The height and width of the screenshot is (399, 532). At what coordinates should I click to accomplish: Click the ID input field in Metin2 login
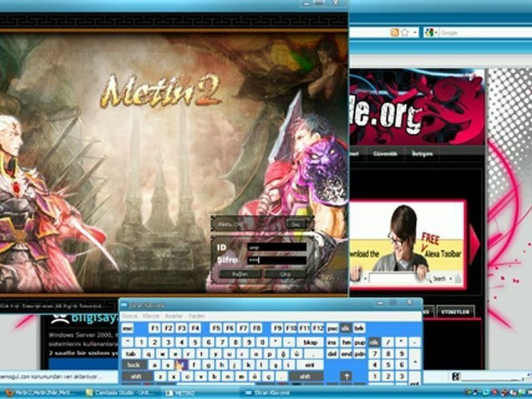point(277,248)
